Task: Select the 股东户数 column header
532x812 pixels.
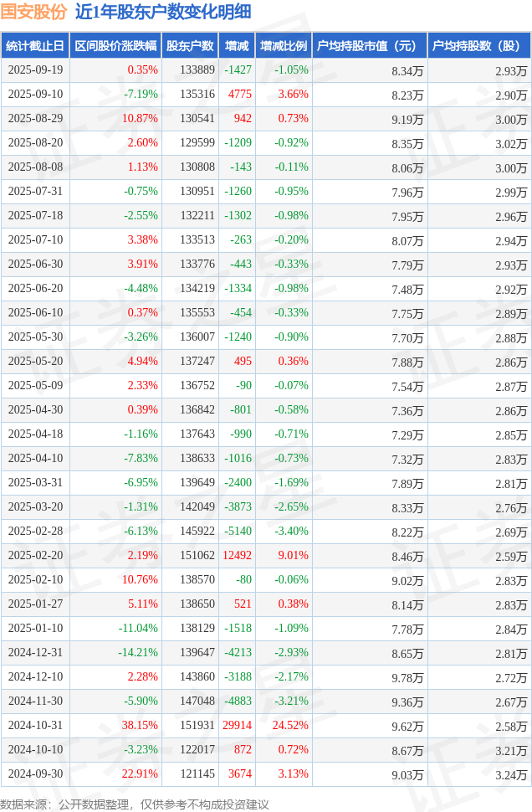Action: [190, 46]
